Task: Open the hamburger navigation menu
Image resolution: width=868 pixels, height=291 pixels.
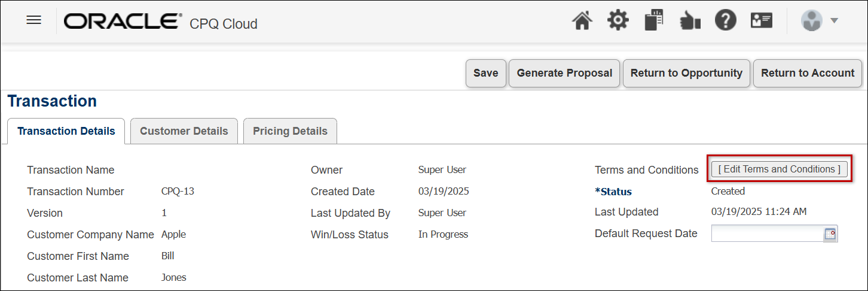Action: tap(34, 20)
